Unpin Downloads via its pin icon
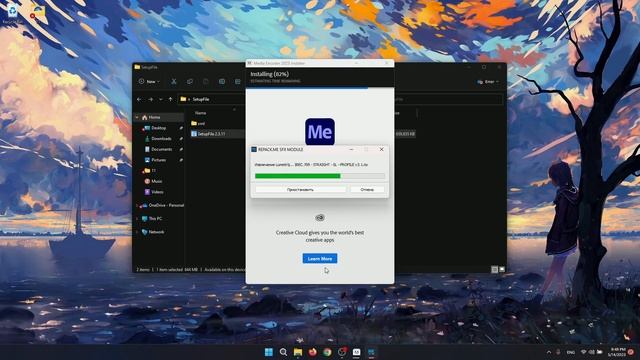 (181, 139)
